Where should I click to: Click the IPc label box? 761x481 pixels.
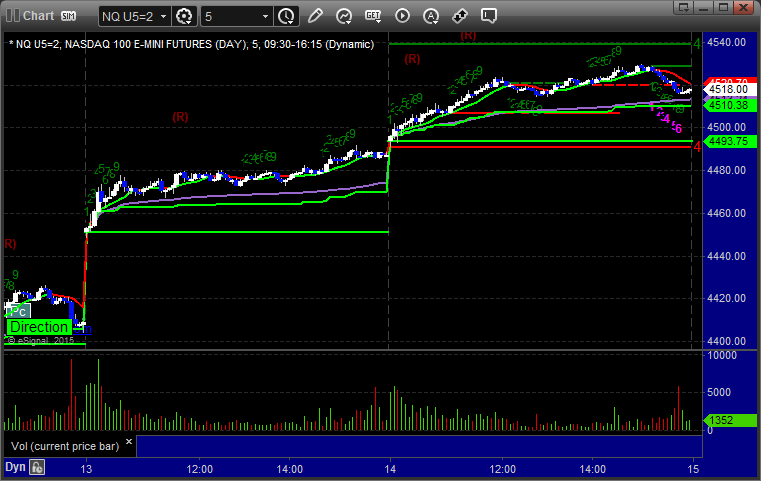(x=18, y=311)
